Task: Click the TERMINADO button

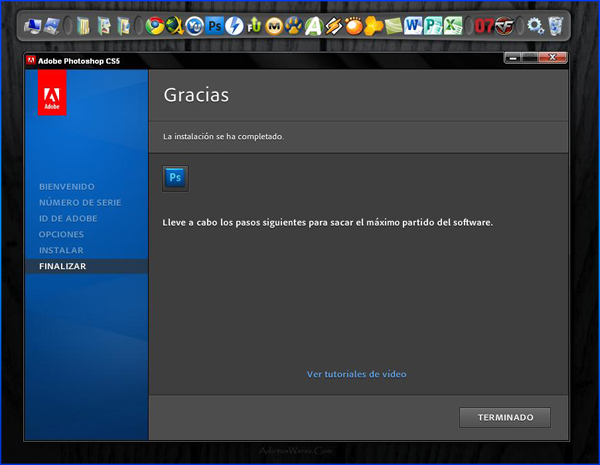Action: (x=505, y=418)
